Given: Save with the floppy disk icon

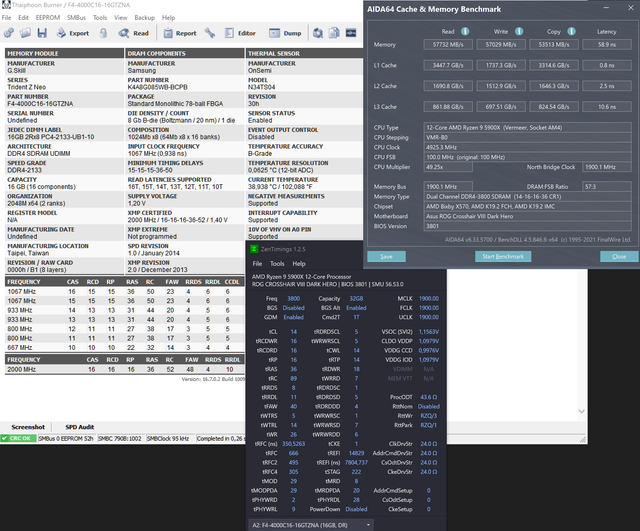Looking at the screenshot, I should [x=42, y=33].
